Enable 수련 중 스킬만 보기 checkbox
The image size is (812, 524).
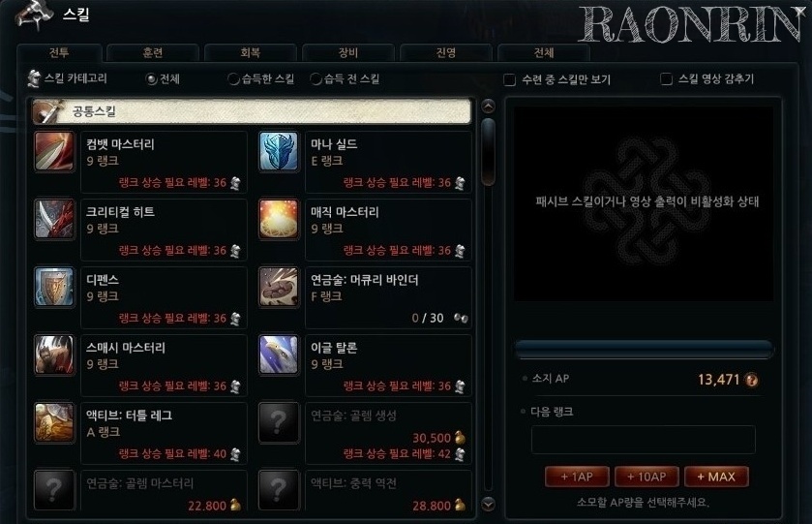tap(510, 79)
